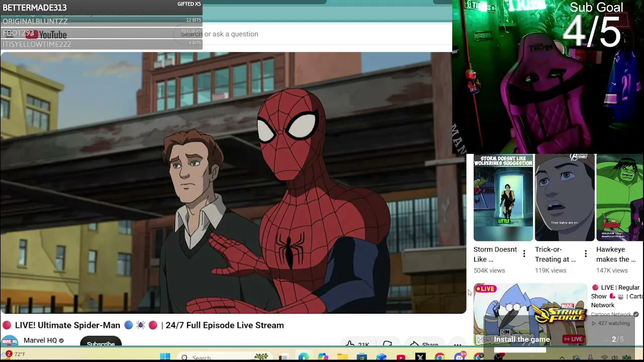Click the '427 watching' text
This screenshot has width=644, height=362.
pyautogui.click(x=611, y=323)
